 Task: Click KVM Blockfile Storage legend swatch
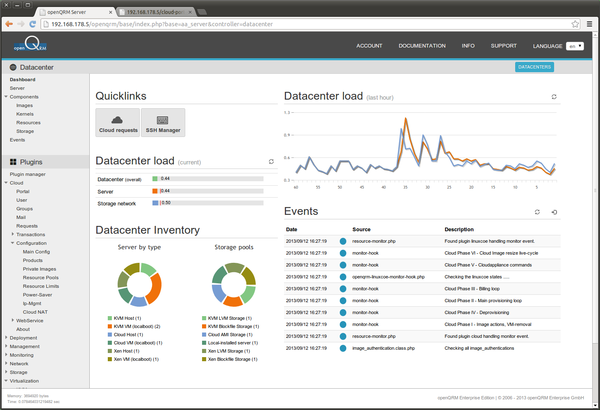[204, 327]
